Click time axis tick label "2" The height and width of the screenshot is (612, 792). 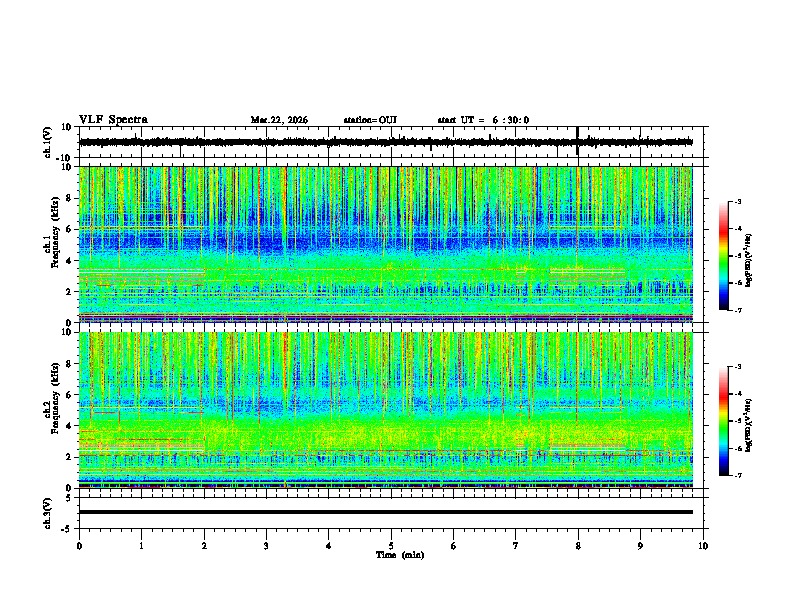[x=204, y=546]
